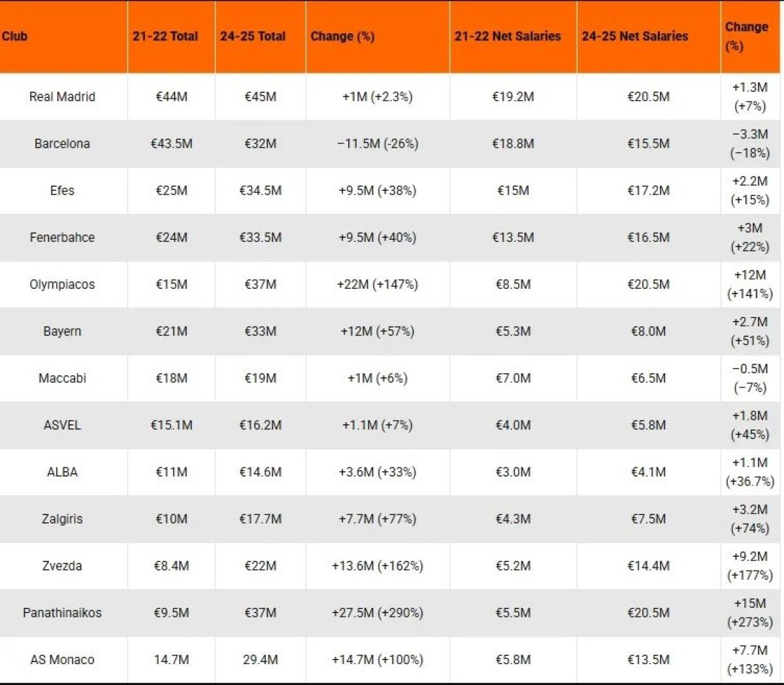Select the Panathinaikos club cell
This screenshot has width=784, height=685.
[62, 613]
